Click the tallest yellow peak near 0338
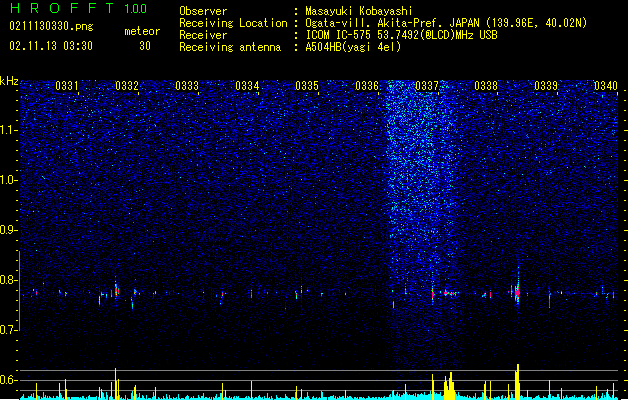Image resolution: width=629 pixels, height=400 pixels. click(x=517, y=381)
